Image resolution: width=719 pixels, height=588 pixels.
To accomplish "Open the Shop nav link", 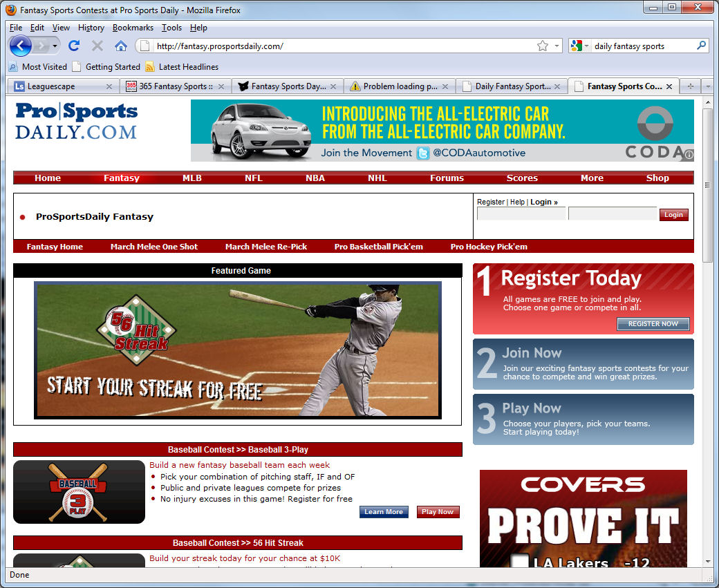I will [657, 178].
